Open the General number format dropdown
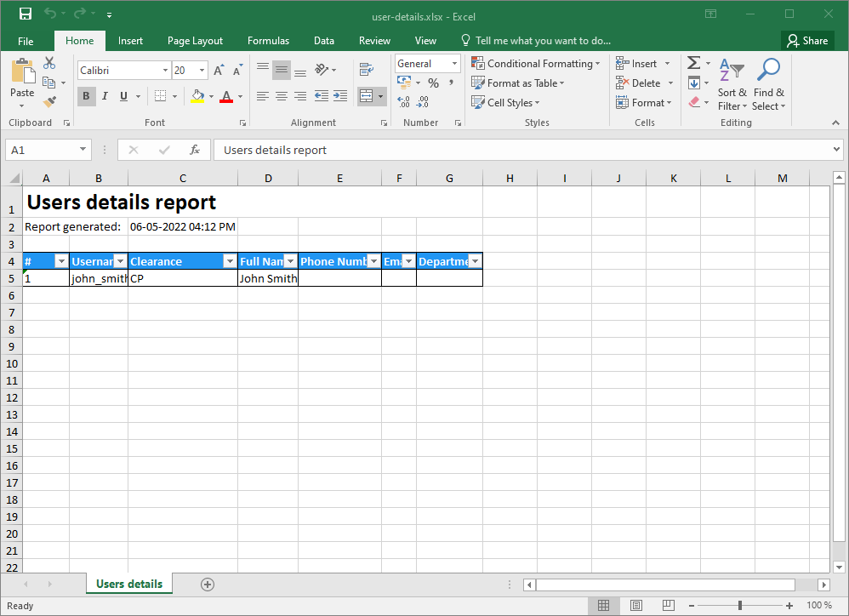849x616 pixels. point(454,64)
